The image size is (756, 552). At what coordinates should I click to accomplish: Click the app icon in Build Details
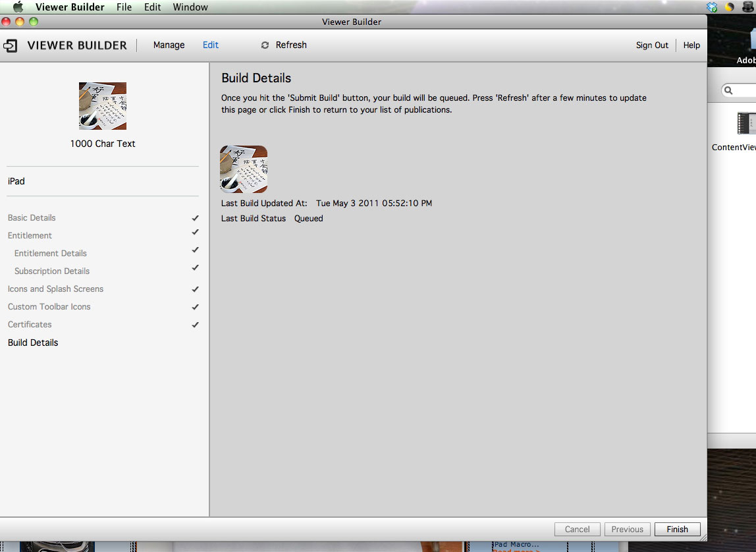click(244, 169)
